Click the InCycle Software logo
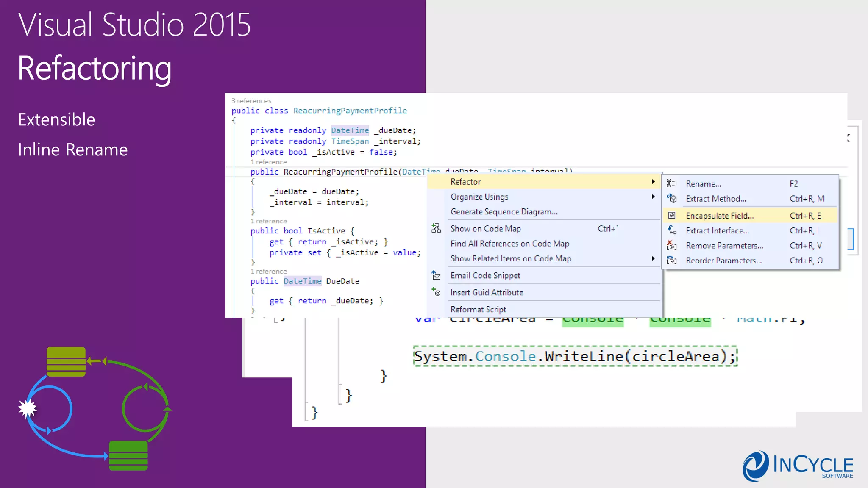 (798, 466)
